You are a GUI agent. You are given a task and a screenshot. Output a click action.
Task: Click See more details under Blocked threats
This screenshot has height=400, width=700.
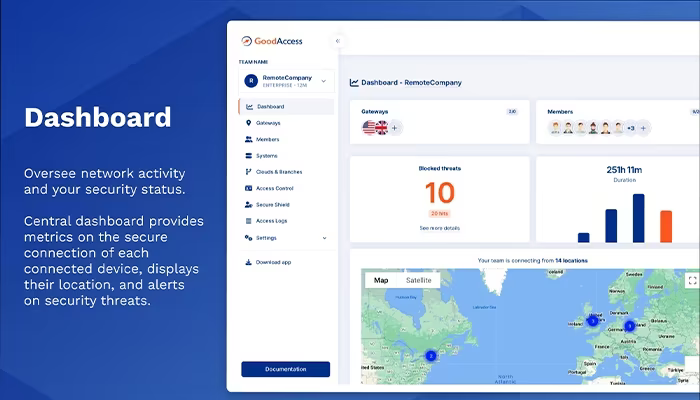(x=440, y=228)
